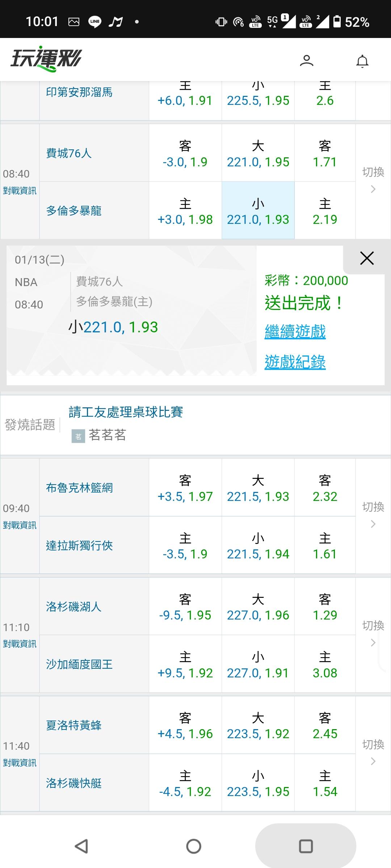The height and width of the screenshot is (868, 391).
Task: Open 對戰資訊 for the 08:40 game
Action: pyautogui.click(x=20, y=191)
